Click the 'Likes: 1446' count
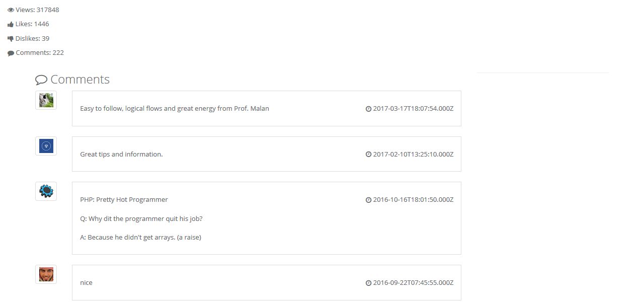This screenshot has width=644, height=302. pyautogui.click(x=32, y=24)
